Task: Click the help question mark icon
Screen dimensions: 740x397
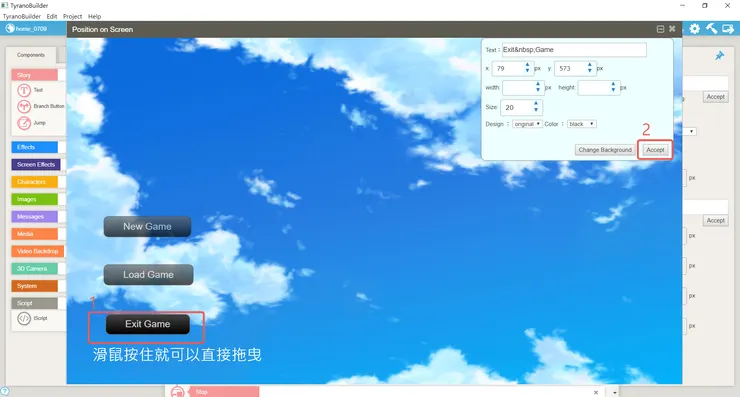Action: pos(5,391)
